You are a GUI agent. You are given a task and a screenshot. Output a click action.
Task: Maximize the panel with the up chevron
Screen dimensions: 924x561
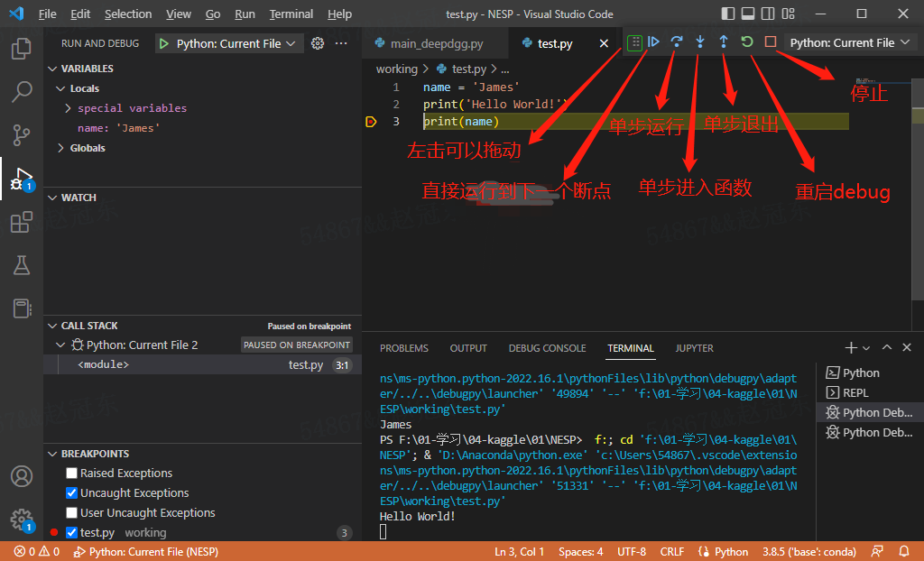click(x=887, y=347)
